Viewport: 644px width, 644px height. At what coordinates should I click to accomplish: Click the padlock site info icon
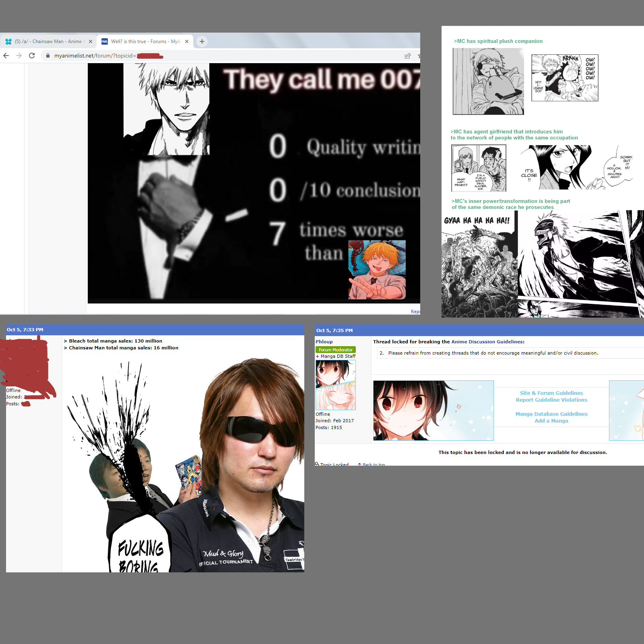[48, 56]
